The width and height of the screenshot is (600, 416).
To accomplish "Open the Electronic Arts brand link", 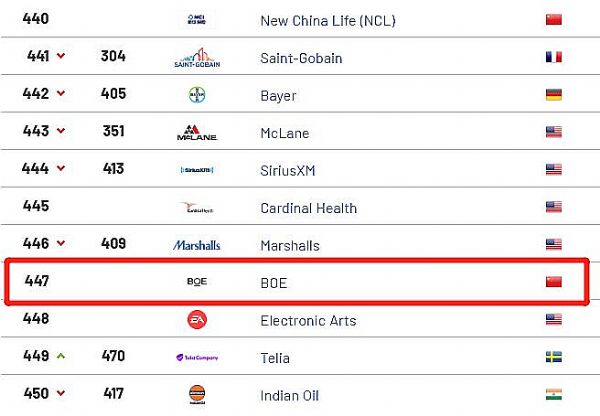I will pos(308,321).
